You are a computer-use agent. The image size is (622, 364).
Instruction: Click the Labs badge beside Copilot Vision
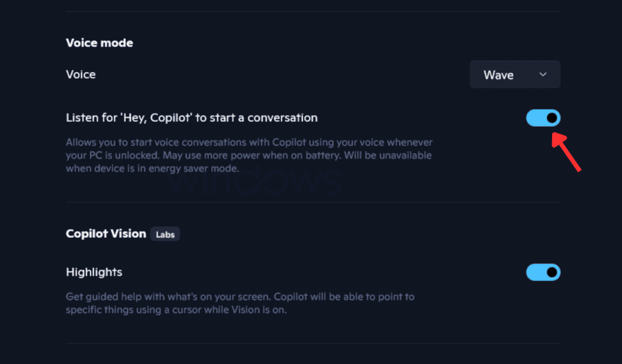tap(165, 234)
